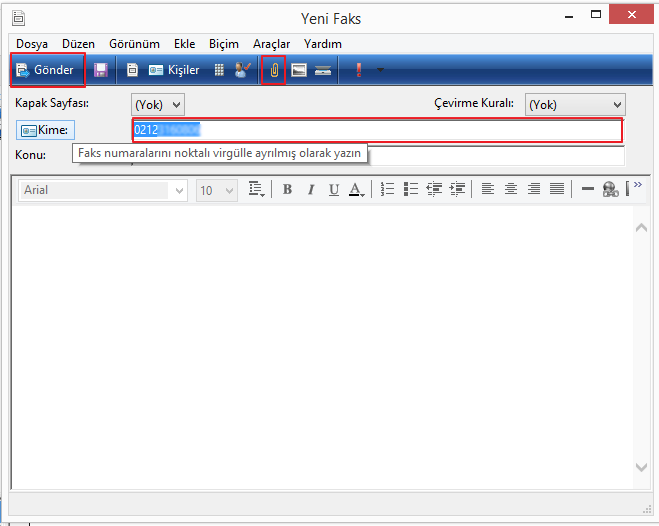The image size is (659, 526).
Task: Align text to the left
Action: 488,189
